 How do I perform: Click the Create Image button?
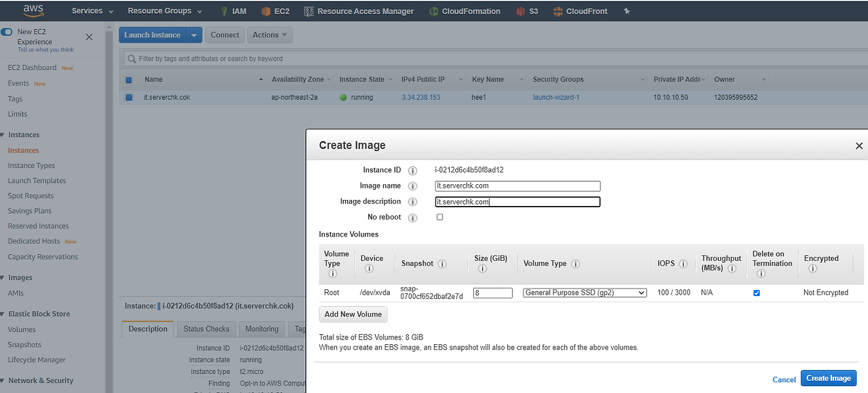[829, 378]
